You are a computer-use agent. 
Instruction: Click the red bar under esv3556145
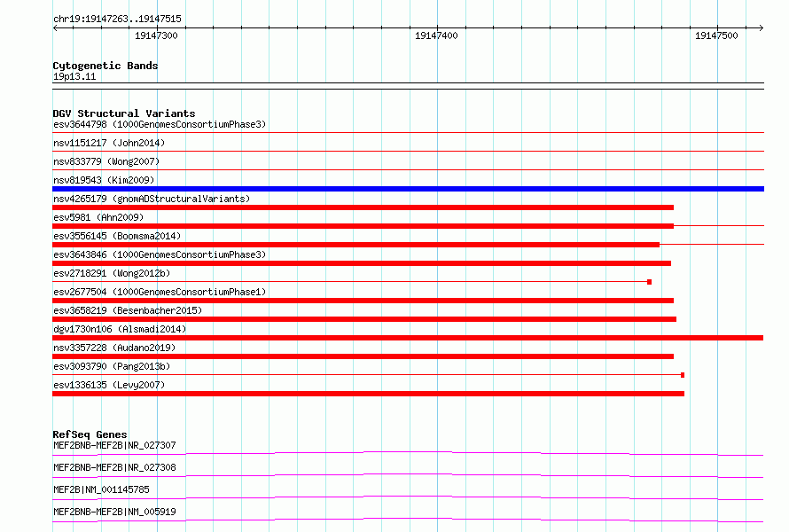(x=355, y=245)
